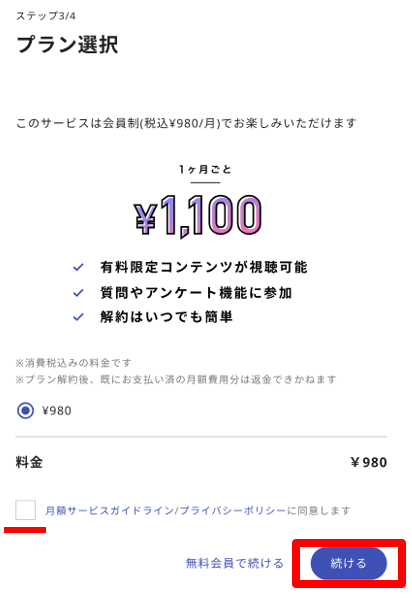Screen dimensions: 412x598
Task: Click the 料金 label
Action: (x=29, y=462)
